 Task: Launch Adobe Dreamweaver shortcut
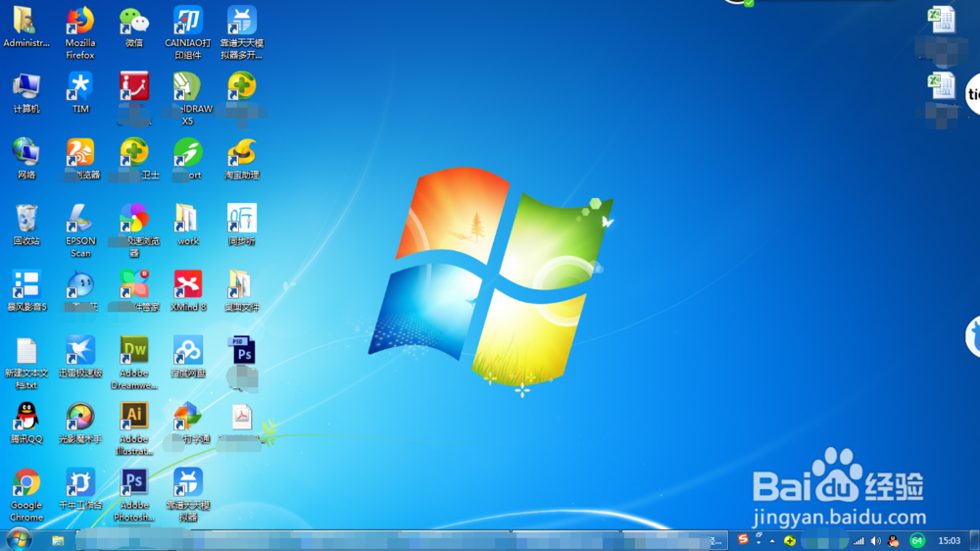click(x=133, y=364)
